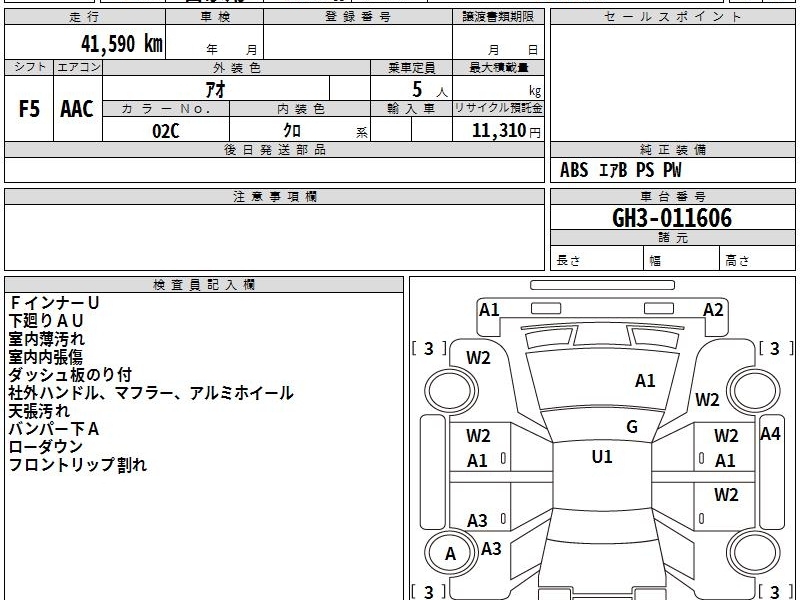Image resolution: width=800 pixels, height=600 pixels.
Task: Click the A1 mark on the hood
Action: pyautogui.click(x=645, y=381)
